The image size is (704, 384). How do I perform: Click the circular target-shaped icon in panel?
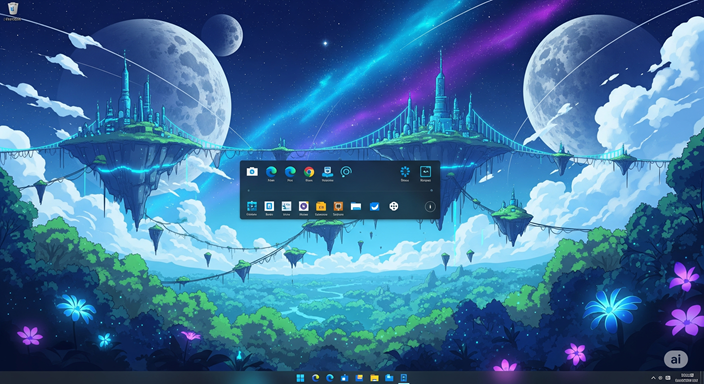coord(346,171)
